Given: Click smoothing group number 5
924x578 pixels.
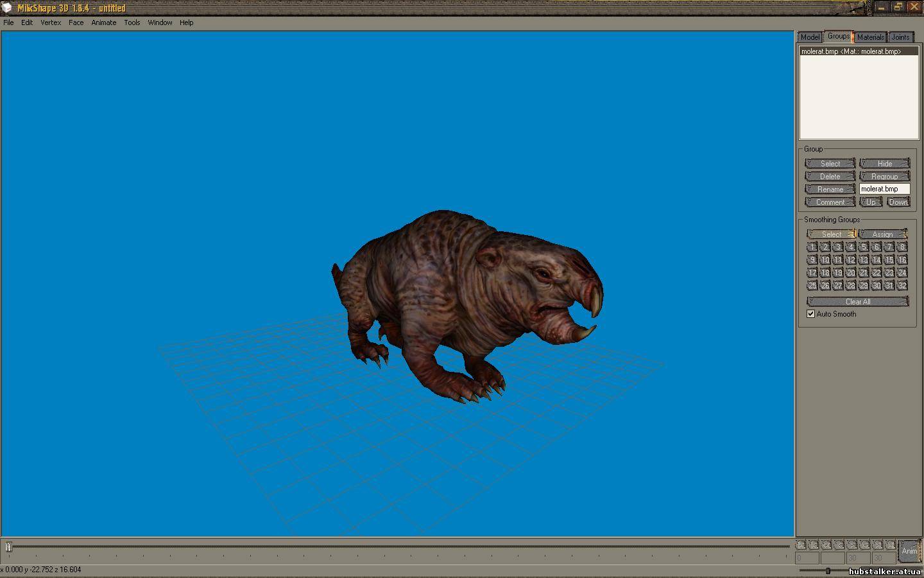Looking at the screenshot, I should tap(864, 247).
